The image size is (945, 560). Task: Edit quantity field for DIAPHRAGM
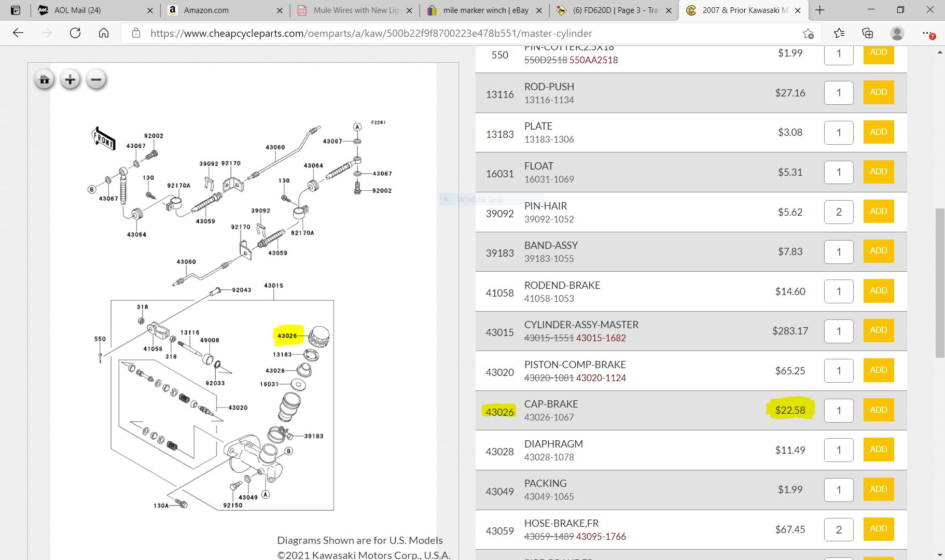coord(839,450)
